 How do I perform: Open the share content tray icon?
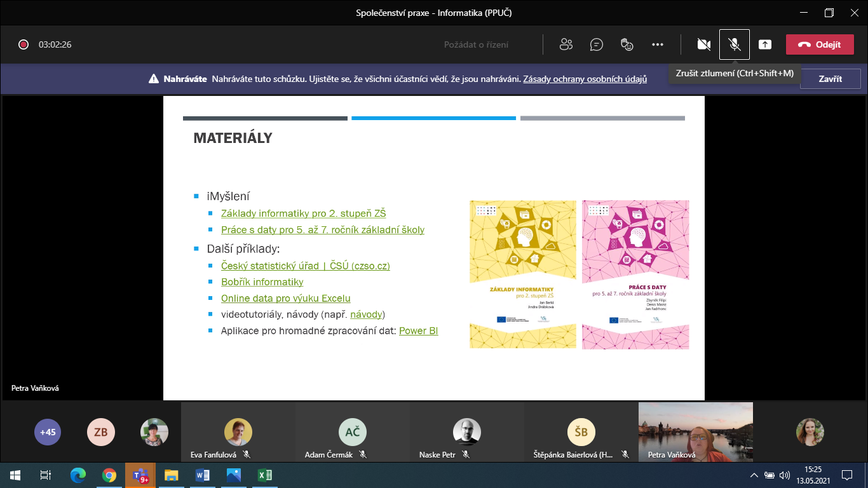point(765,44)
